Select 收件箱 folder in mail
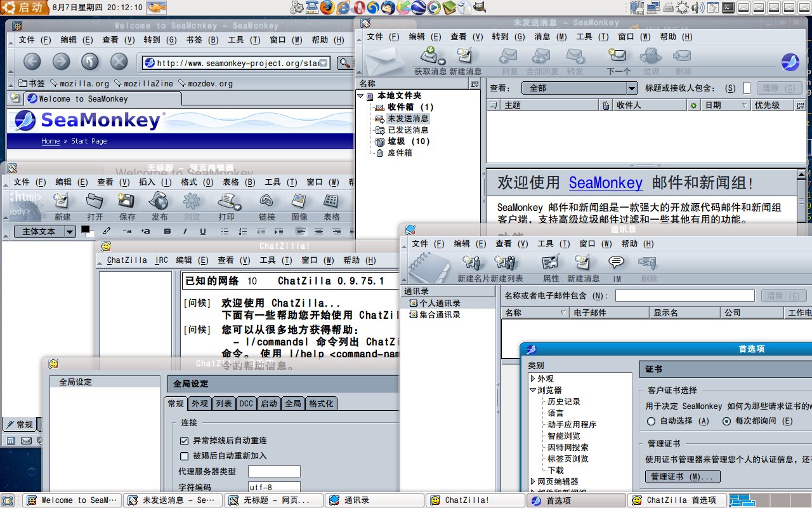 (410, 107)
